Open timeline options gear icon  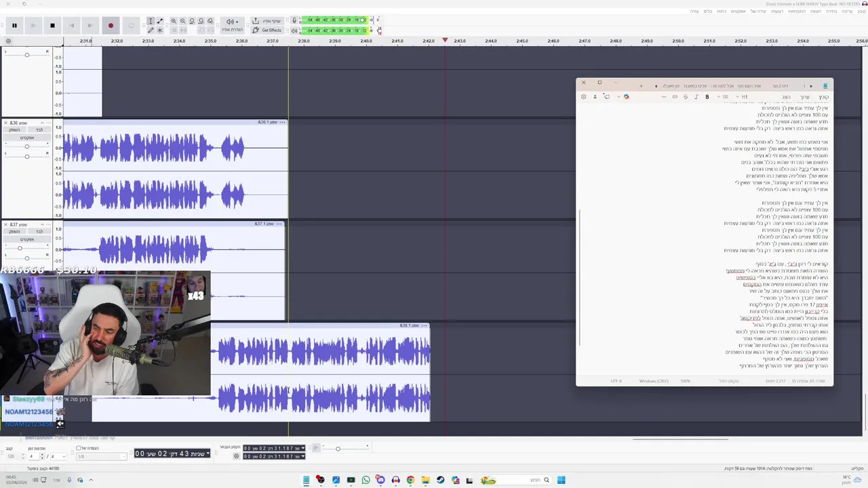(x=8, y=41)
